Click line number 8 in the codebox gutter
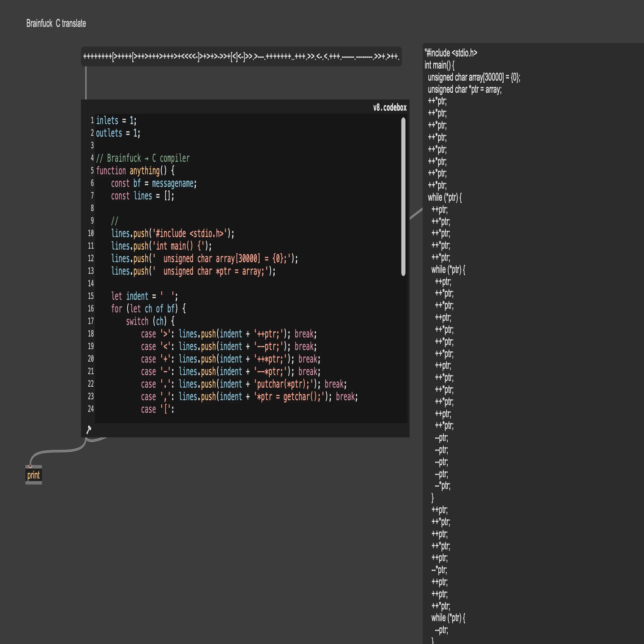Viewport: 644px width, 644px height. coord(92,208)
